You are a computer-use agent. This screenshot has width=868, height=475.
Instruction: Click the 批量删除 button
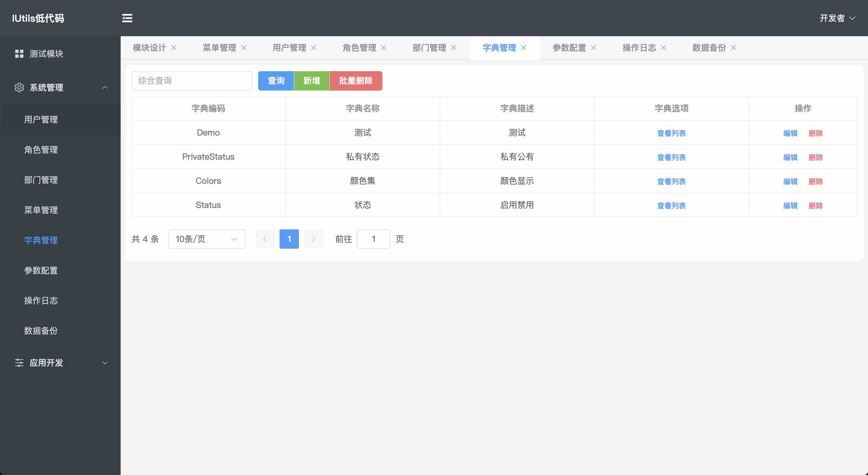356,81
